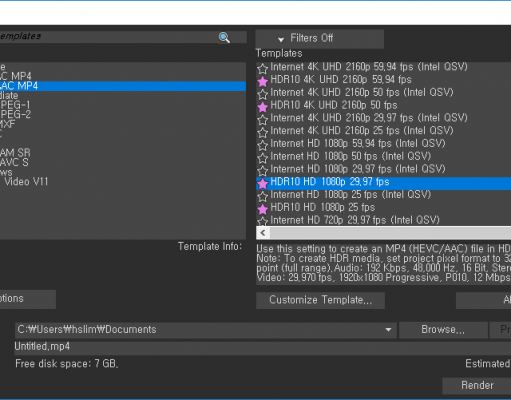Click the Render button

[477, 386]
